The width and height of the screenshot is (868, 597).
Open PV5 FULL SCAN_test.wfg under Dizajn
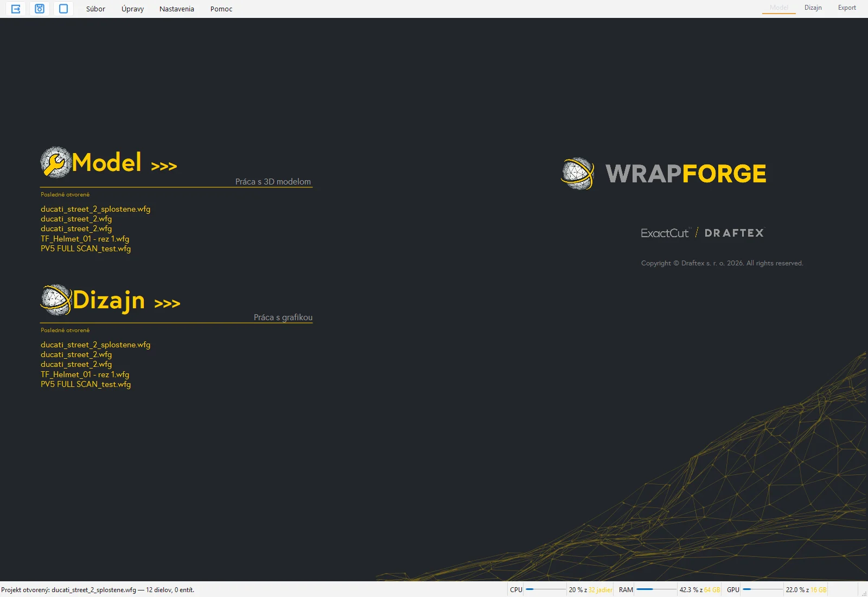(x=86, y=384)
